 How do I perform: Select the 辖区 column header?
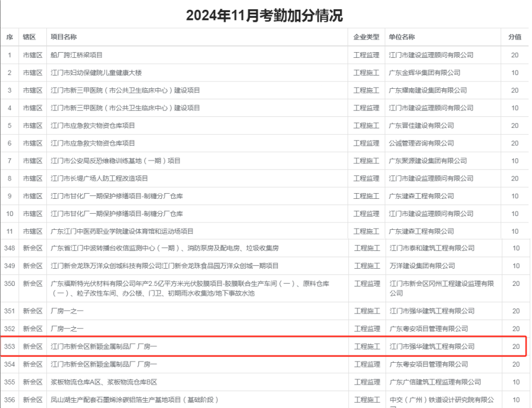(x=29, y=37)
